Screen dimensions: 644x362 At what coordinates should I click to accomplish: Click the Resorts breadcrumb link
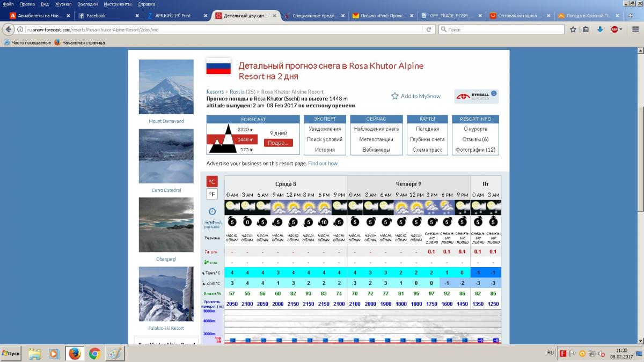point(215,92)
